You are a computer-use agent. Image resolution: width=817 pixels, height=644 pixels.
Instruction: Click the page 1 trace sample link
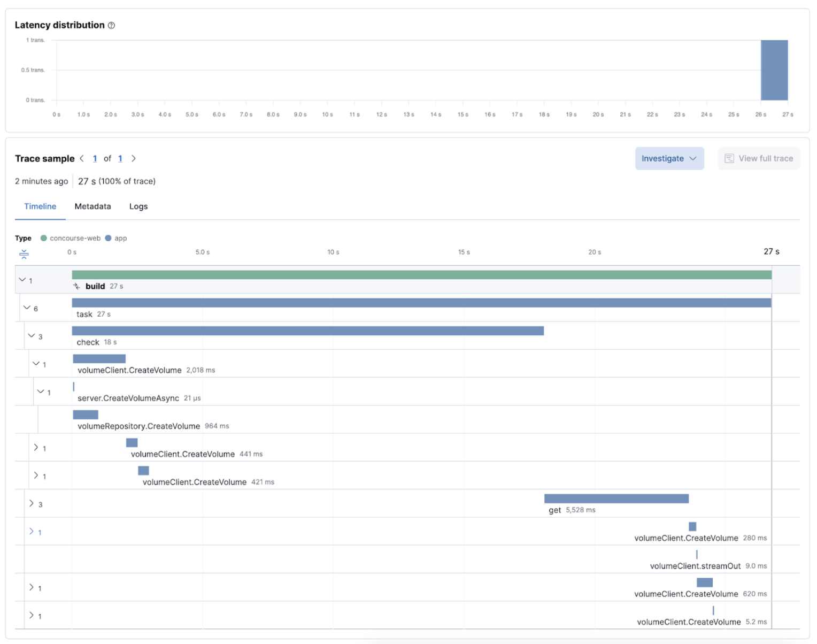coord(95,158)
